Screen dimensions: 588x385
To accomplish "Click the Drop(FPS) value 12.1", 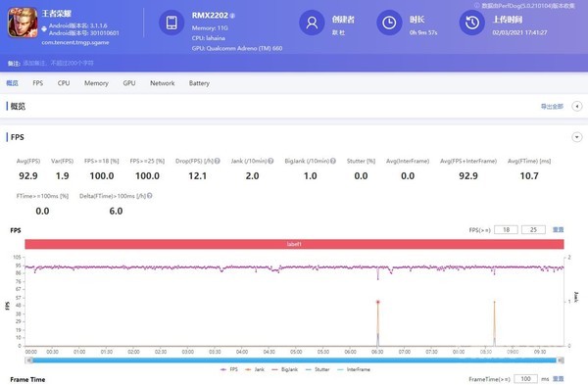I will [198, 175].
